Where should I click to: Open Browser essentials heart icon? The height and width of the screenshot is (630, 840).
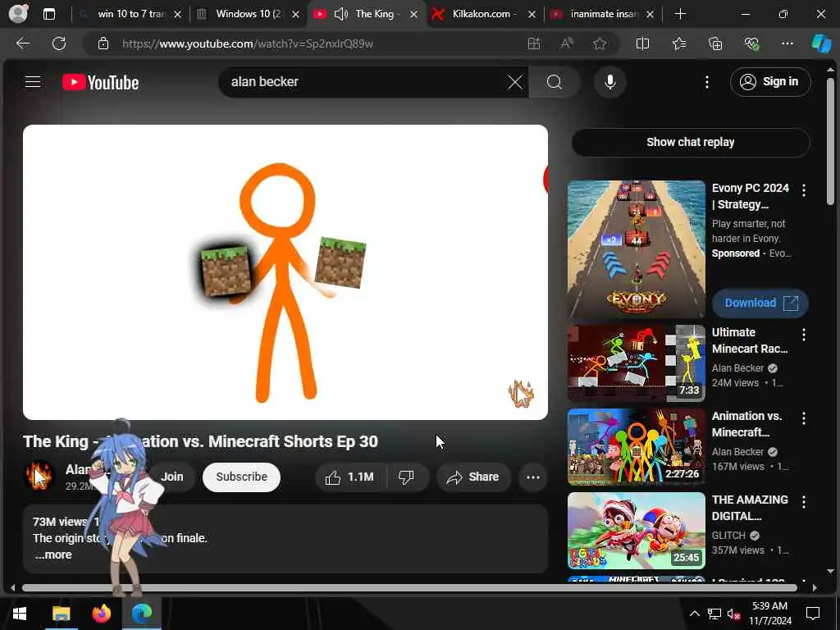click(751, 43)
